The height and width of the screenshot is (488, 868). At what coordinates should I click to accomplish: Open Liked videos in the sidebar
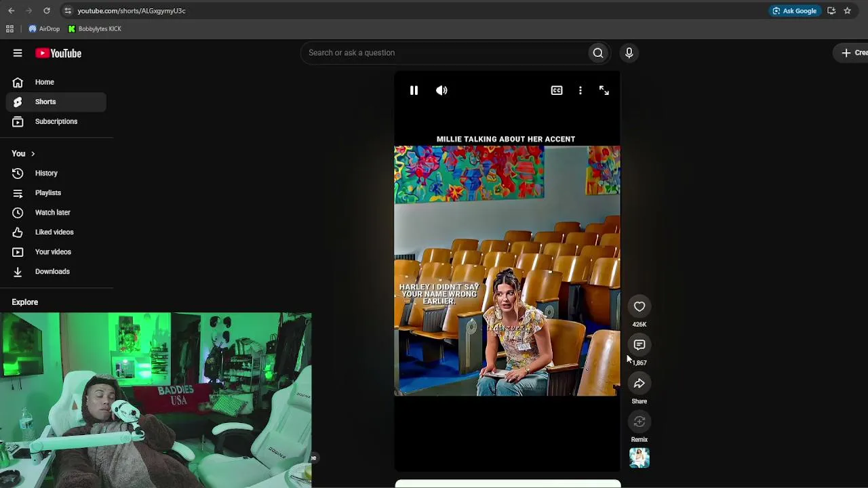pyautogui.click(x=56, y=232)
